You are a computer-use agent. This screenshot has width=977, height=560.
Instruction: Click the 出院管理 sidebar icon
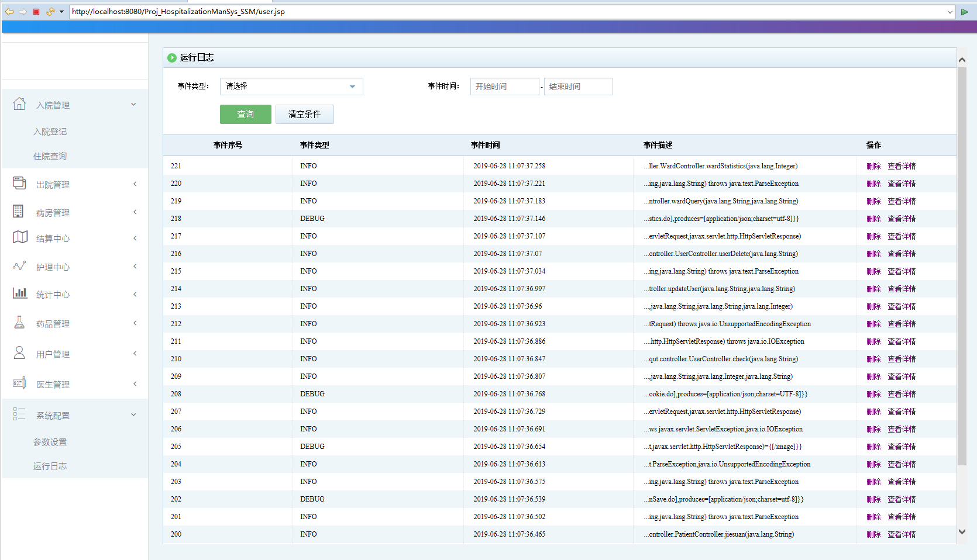[19, 184]
